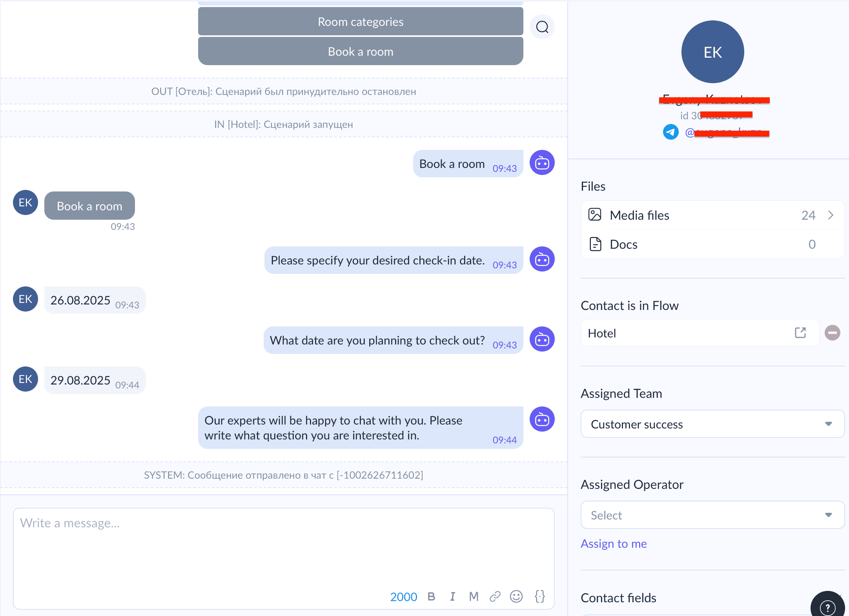Click the top Book a room button

[x=361, y=51]
